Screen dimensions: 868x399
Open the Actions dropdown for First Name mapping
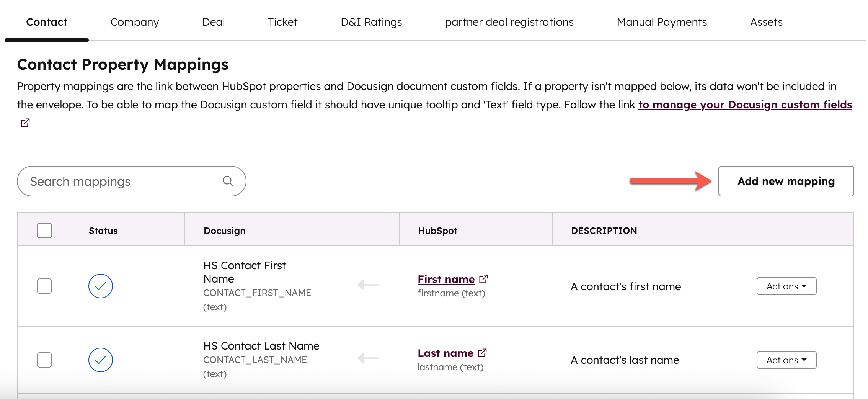click(x=786, y=286)
